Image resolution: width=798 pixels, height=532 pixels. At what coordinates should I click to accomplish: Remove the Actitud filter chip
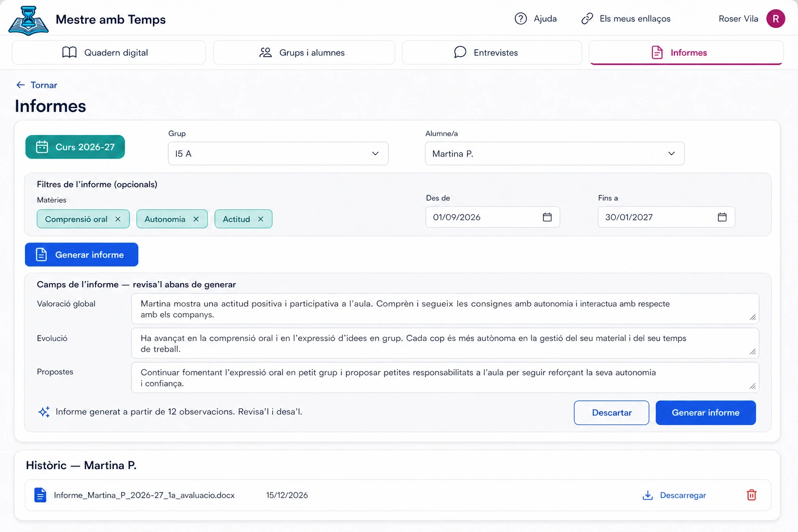click(261, 219)
